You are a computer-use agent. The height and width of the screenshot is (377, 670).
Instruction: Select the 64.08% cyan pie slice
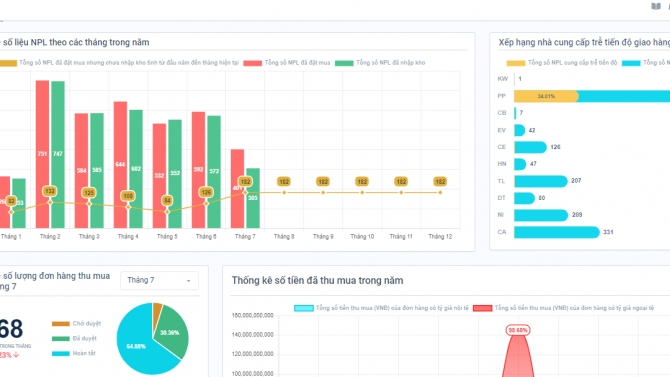pos(135,348)
